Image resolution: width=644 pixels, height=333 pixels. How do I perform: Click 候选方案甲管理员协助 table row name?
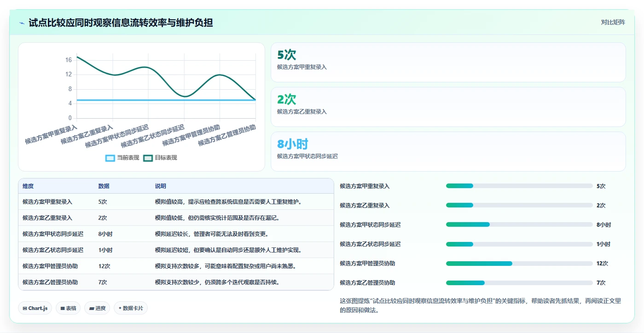coord(50,266)
